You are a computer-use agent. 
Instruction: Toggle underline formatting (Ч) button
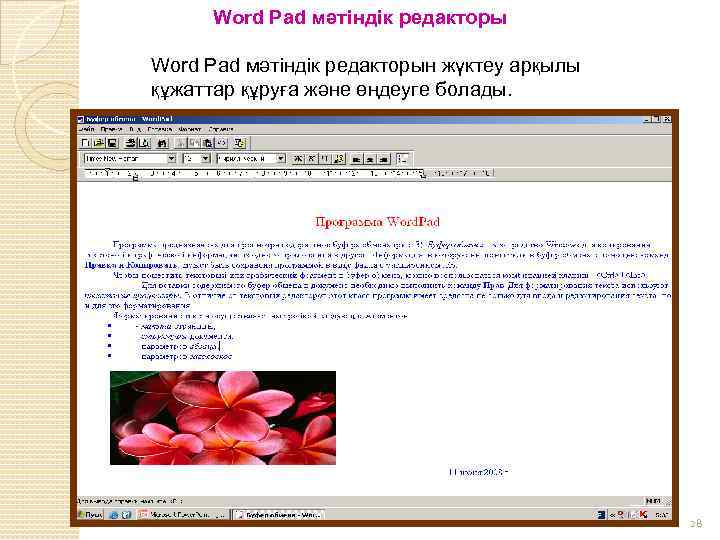[325, 158]
